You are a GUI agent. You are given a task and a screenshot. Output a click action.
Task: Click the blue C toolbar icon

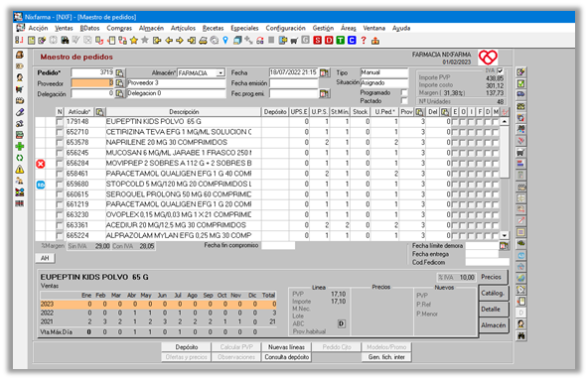click(352, 41)
